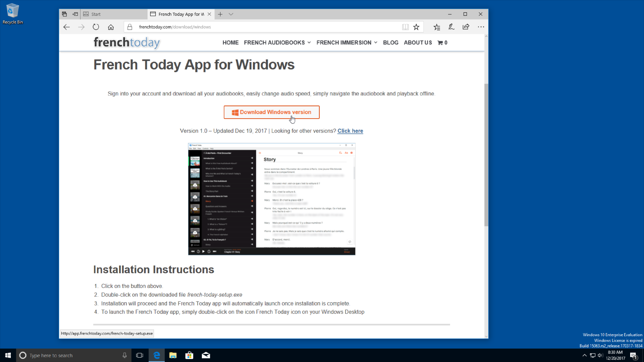
Task: Open Reading view in the address bar
Action: click(x=405, y=27)
